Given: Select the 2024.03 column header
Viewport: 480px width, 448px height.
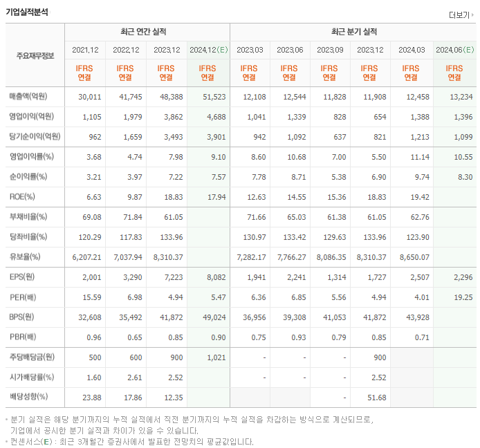Looking at the screenshot, I should pos(412,50).
